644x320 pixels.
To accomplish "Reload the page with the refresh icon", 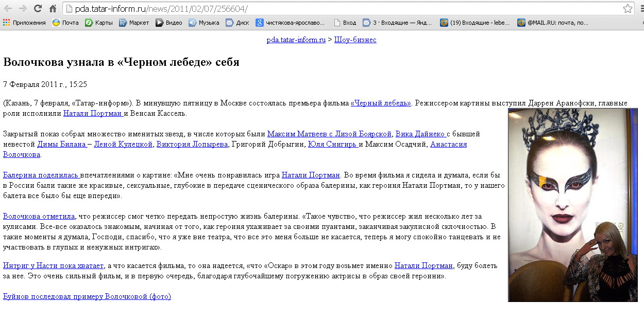I will click(38, 8).
